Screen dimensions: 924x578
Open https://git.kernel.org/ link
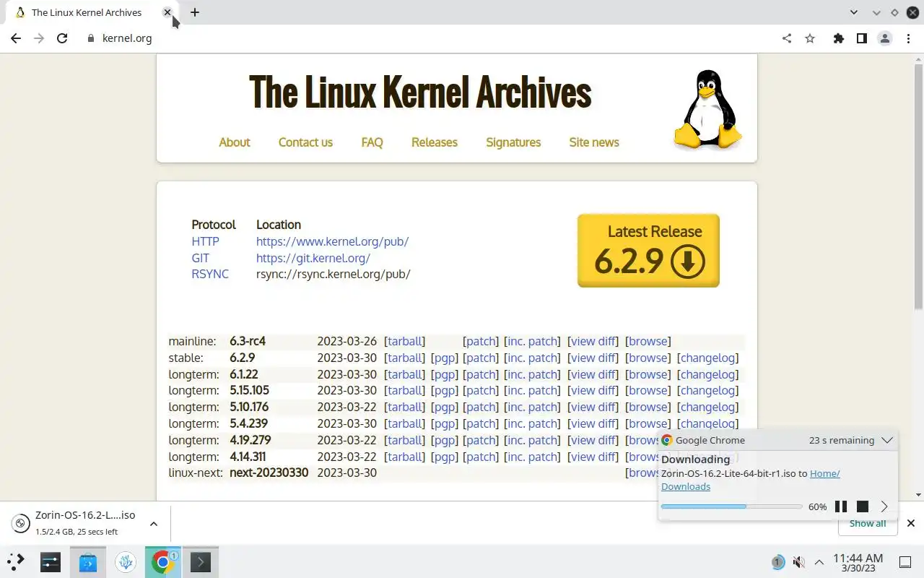(x=313, y=258)
